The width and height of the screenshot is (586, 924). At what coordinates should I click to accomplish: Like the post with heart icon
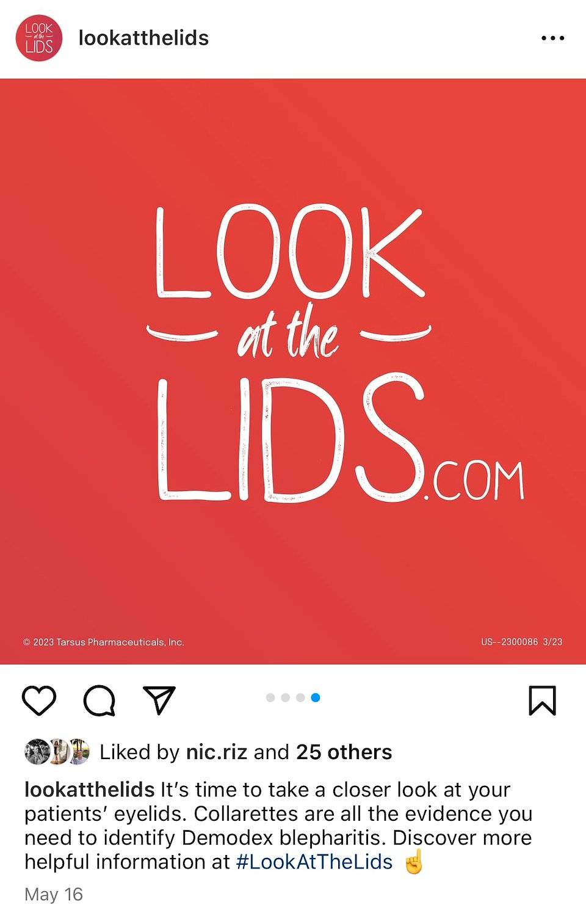pyautogui.click(x=39, y=700)
